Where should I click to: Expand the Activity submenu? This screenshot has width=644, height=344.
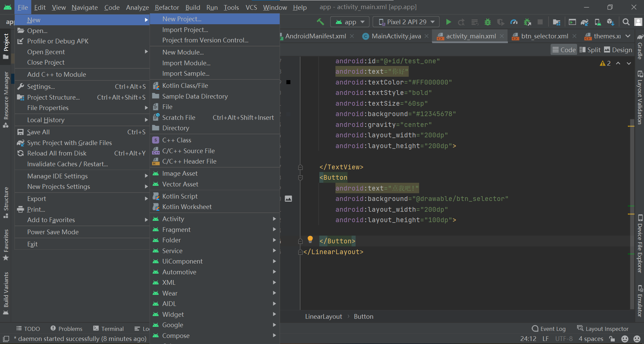click(215, 219)
